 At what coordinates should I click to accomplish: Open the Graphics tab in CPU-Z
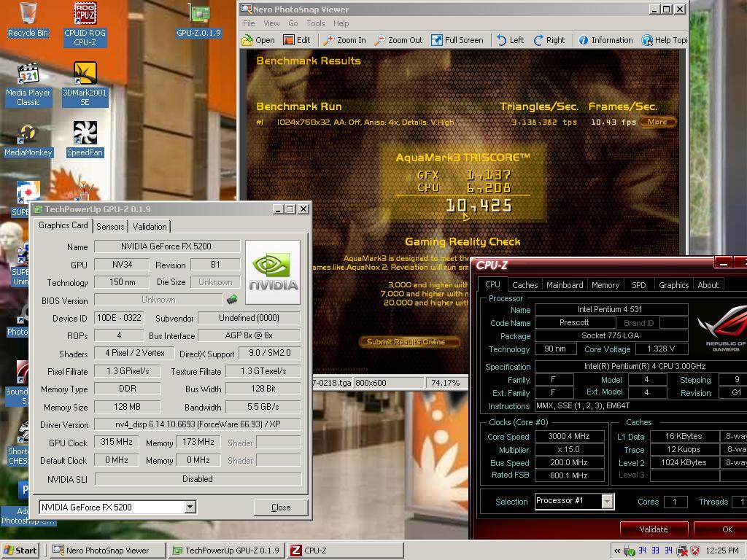click(x=673, y=285)
